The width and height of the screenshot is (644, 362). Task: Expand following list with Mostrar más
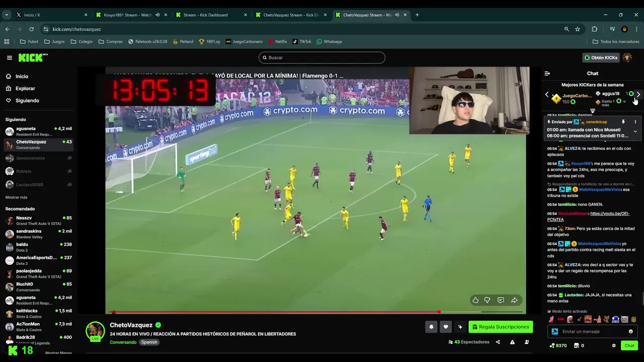pyautogui.click(x=17, y=197)
